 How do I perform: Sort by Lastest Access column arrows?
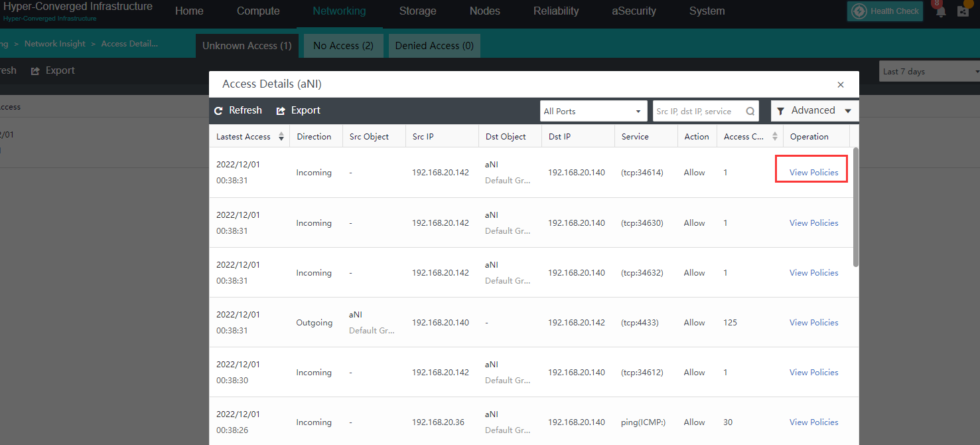point(281,137)
